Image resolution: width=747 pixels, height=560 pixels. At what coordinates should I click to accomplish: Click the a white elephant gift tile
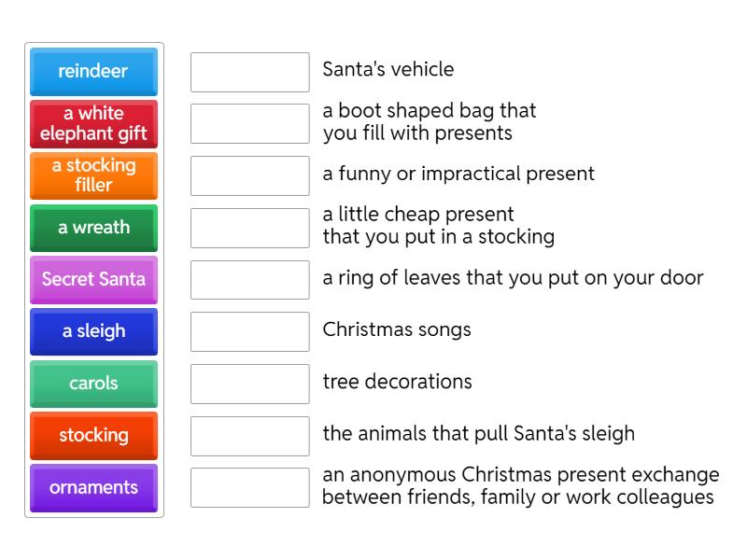tap(93, 124)
